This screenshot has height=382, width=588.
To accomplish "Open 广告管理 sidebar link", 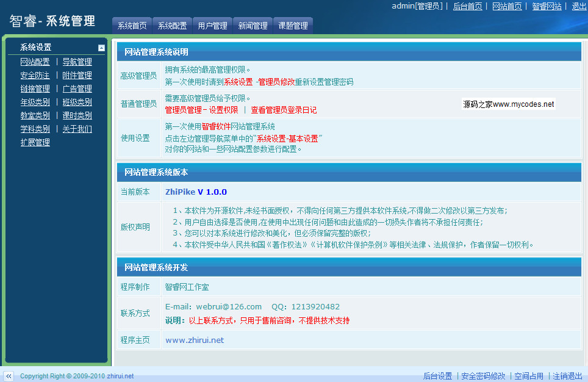I will (77, 88).
